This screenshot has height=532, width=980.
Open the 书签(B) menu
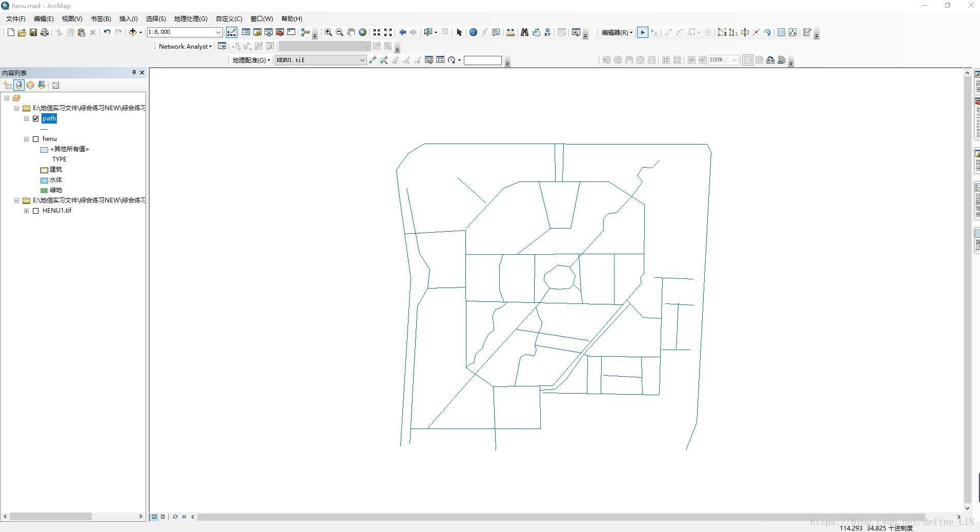tap(100, 18)
